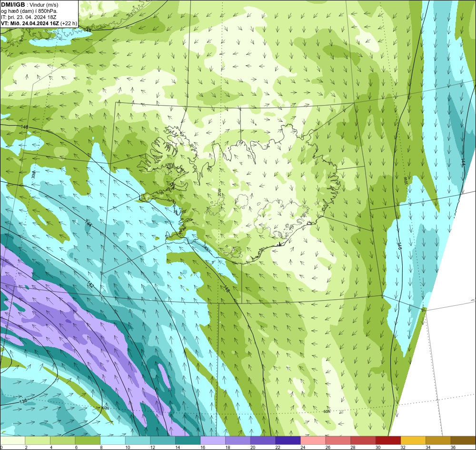Pick the 22–24 m/s deep indigo legend swatch
Image resolution: width=476 pixels, height=450 pixels.
coord(288,440)
